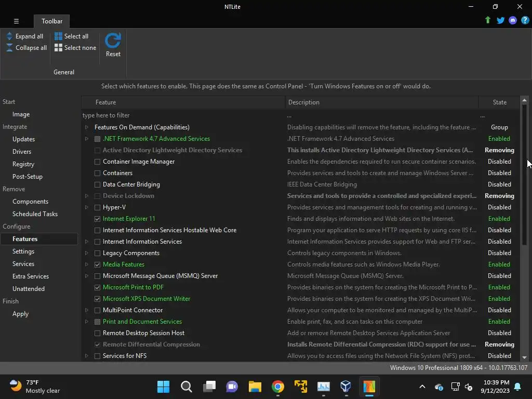The height and width of the screenshot is (399, 532).
Task: Open the Registry sidebar page
Action: 23,164
